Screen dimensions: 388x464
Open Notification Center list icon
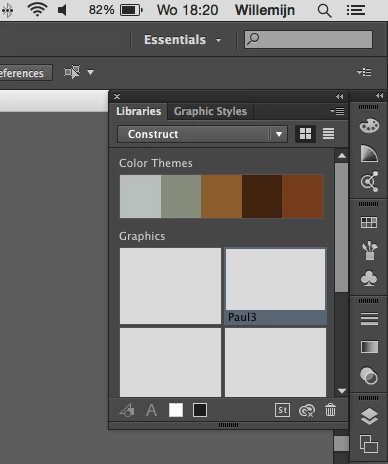click(356, 10)
